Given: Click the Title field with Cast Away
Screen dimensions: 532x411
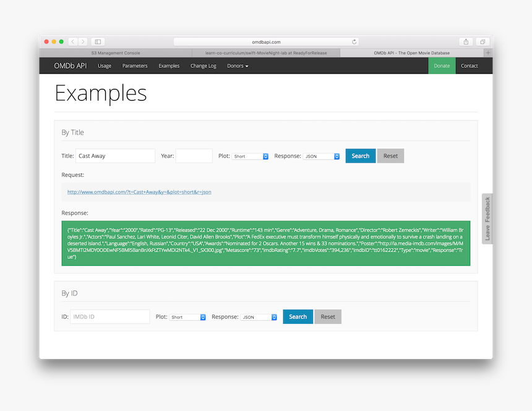Looking at the screenshot, I should (x=115, y=156).
